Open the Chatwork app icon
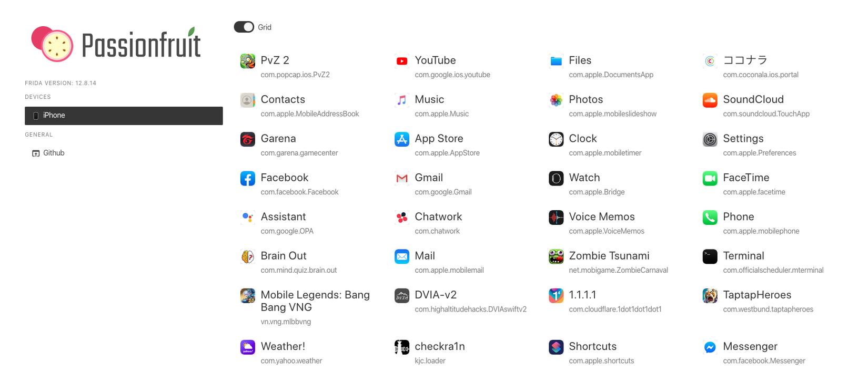Image resolution: width=868 pixels, height=372 pixels. tap(402, 218)
